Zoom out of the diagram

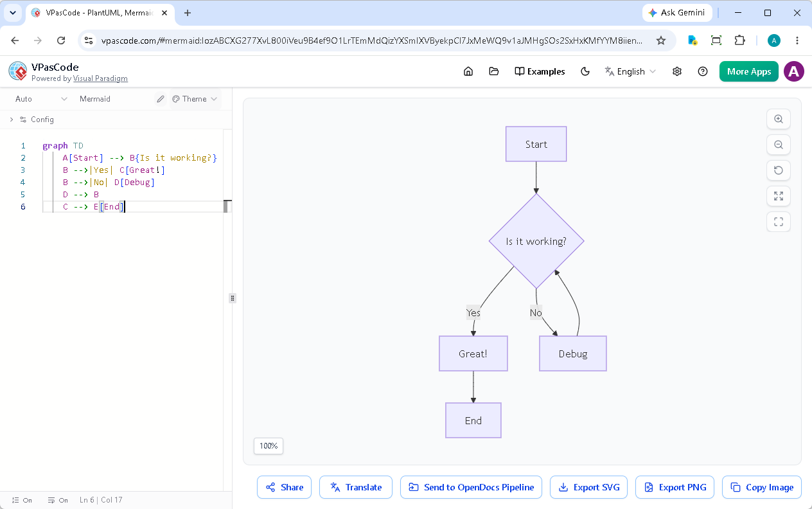(x=779, y=145)
